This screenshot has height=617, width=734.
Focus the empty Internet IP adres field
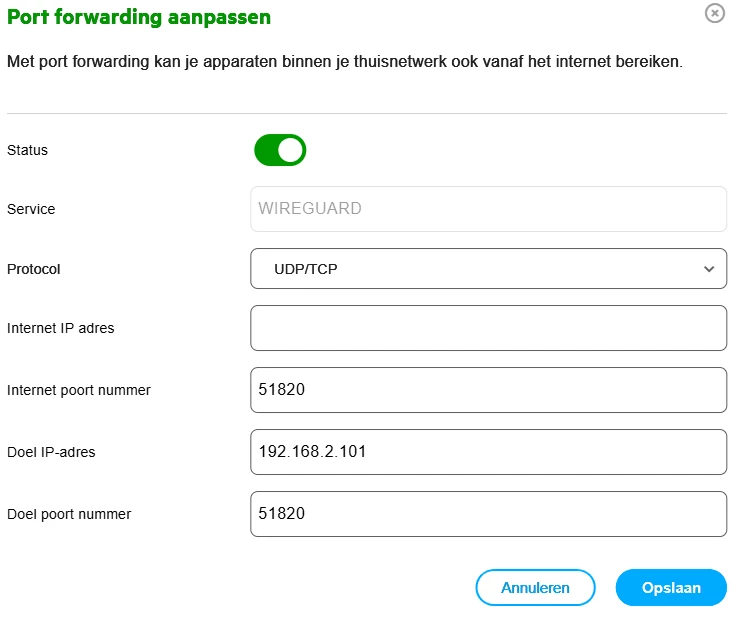point(488,328)
